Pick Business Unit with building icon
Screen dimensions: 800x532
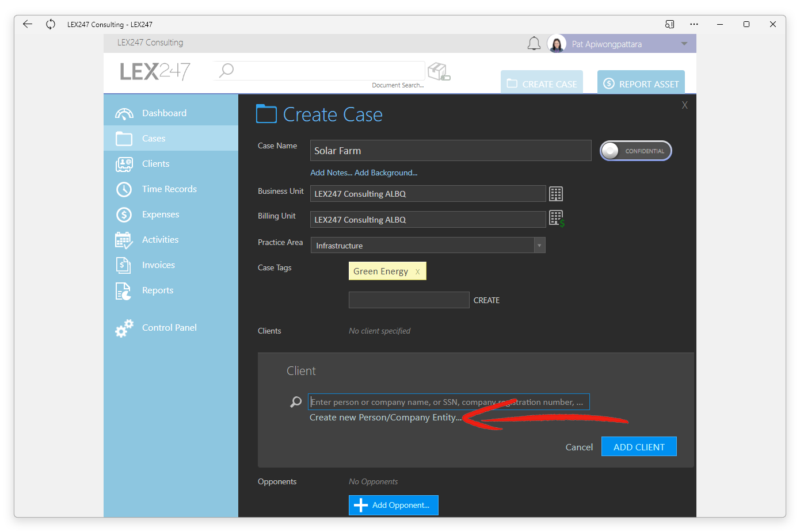556,194
